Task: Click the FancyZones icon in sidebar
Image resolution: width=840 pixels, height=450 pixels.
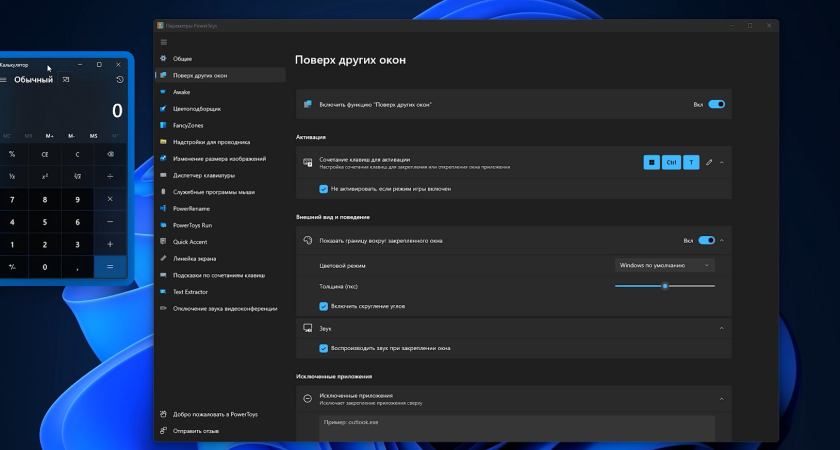Action: [x=163, y=125]
